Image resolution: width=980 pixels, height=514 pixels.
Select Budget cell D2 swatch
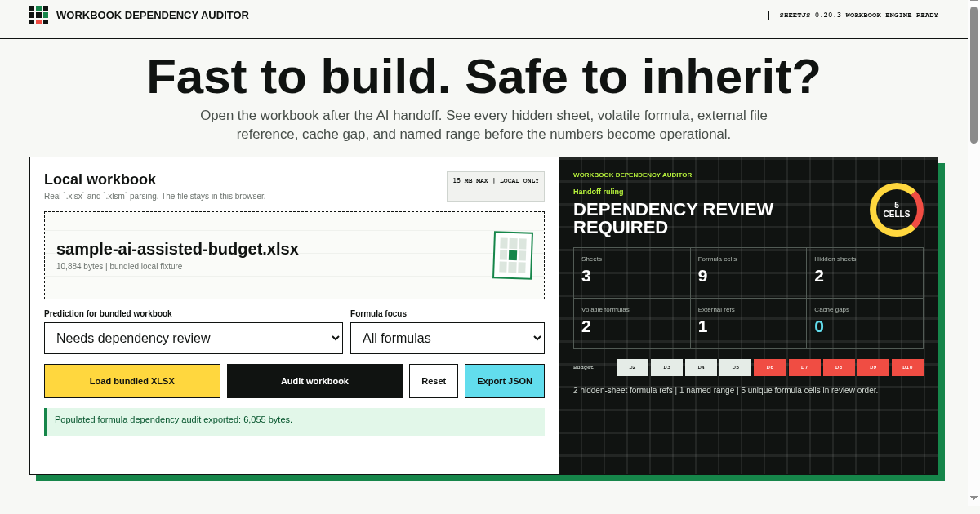tap(632, 367)
